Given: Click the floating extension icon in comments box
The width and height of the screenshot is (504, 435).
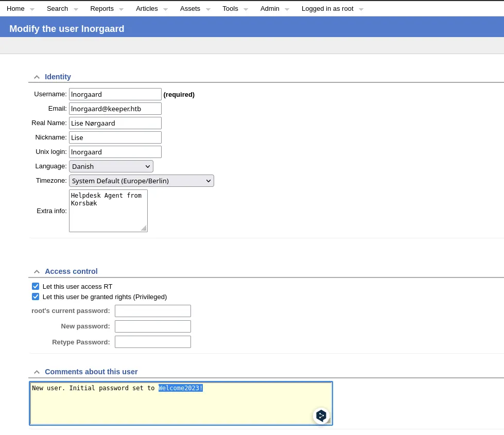Looking at the screenshot, I should (x=321, y=415).
